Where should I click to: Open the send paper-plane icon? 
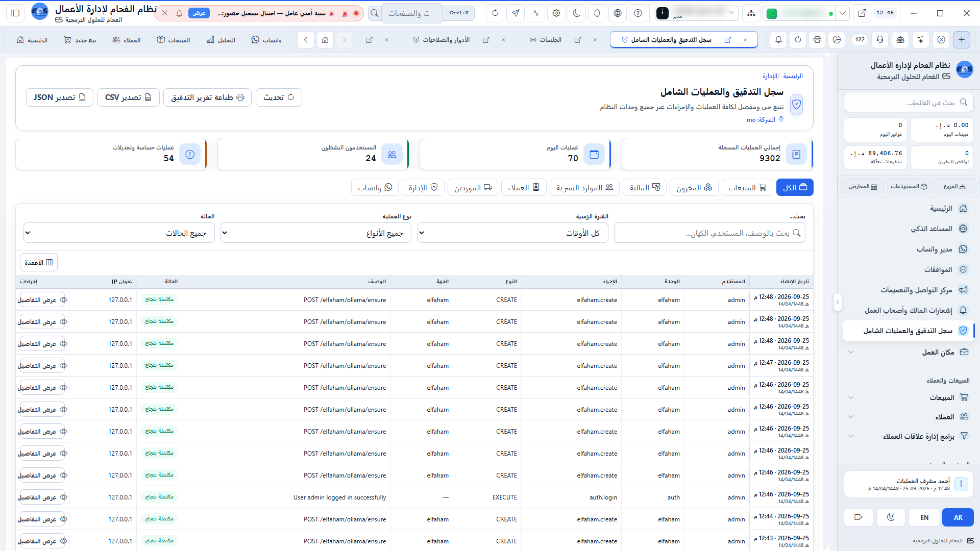tap(516, 13)
